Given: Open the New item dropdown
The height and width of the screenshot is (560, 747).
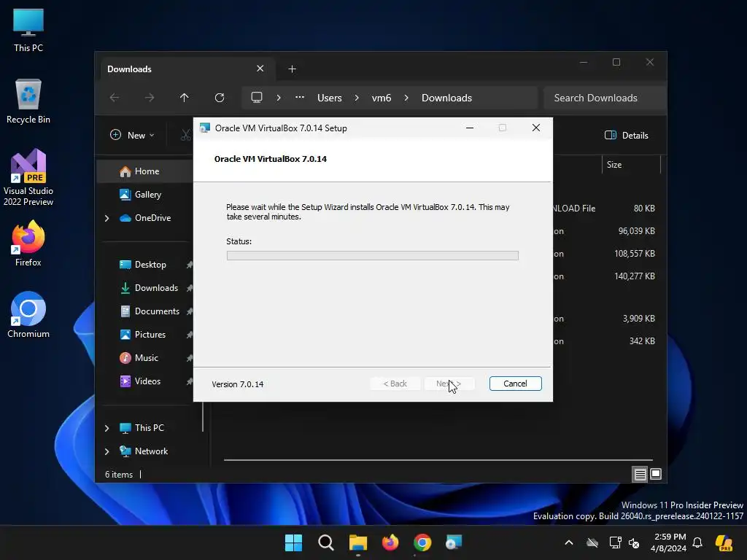Looking at the screenshot, I should [133, 135].
